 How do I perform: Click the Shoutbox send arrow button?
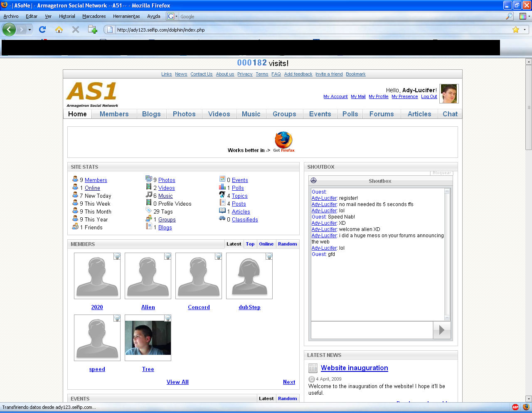pos(441,330)
